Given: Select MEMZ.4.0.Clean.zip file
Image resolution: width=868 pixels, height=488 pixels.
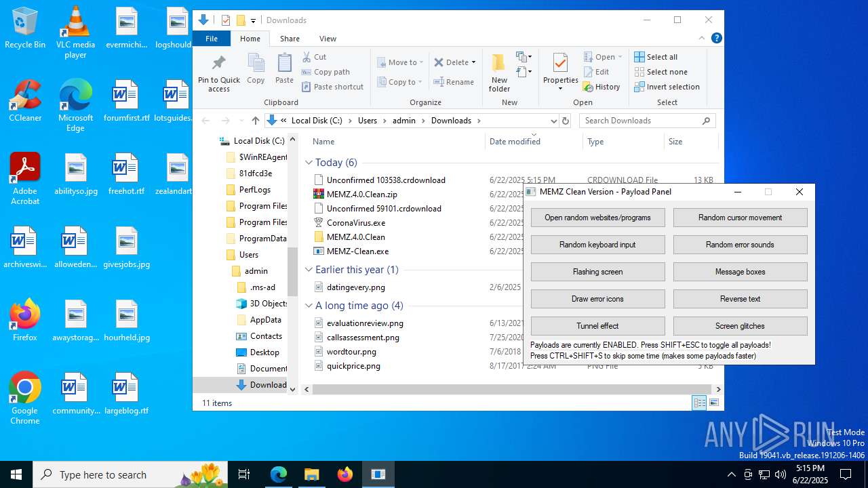Looking at the screenshot, I should pyautogui.click(x=361, y=195).
